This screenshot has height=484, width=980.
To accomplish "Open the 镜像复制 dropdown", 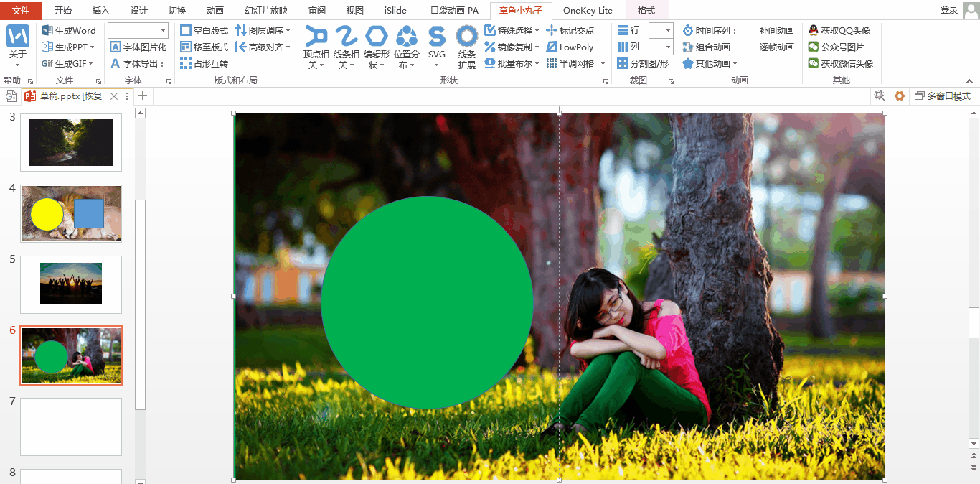I will [512, 47].
